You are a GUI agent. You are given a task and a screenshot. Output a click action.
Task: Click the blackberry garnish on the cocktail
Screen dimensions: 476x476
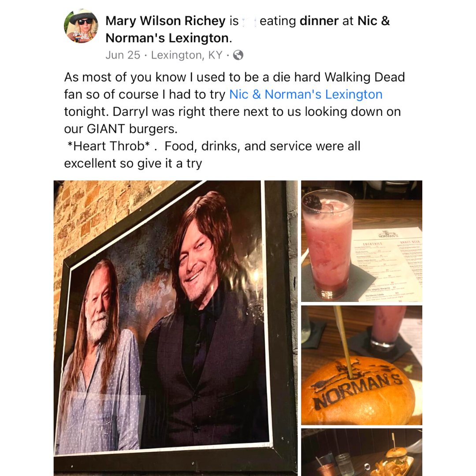point(312,202)
